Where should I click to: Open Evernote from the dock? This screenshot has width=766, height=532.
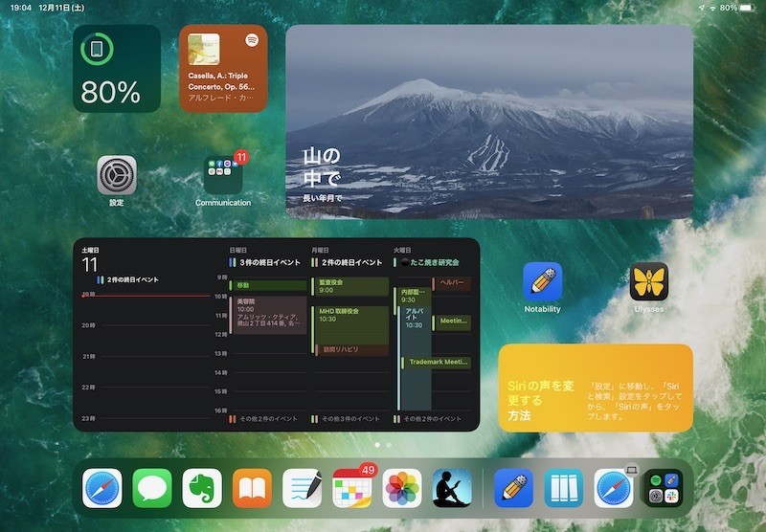202,488
